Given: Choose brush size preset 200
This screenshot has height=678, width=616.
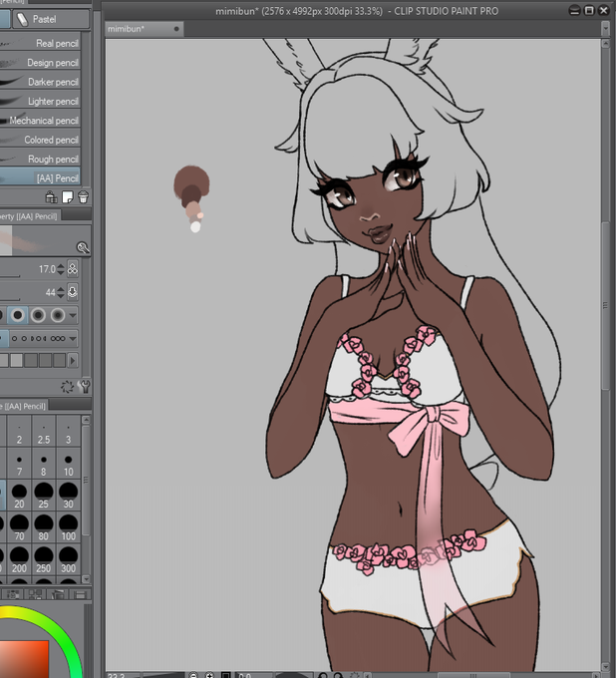Looking at the screenshot, I should [x=19, y=560].
